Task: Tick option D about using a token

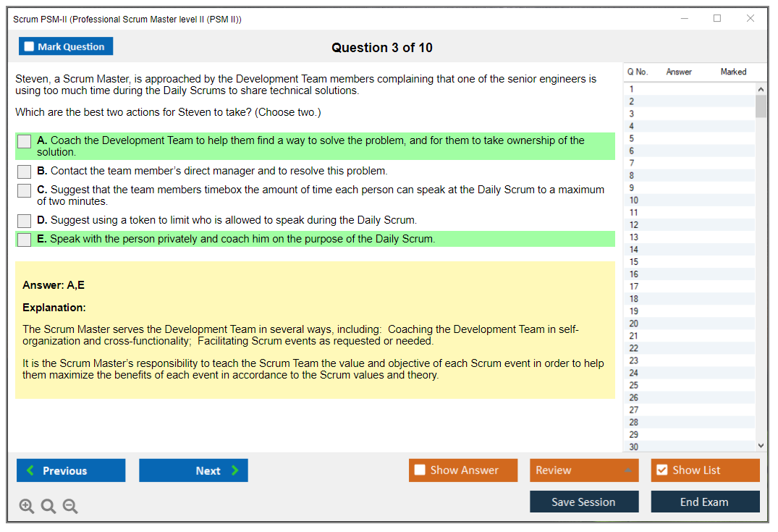Action: (25, 221)
